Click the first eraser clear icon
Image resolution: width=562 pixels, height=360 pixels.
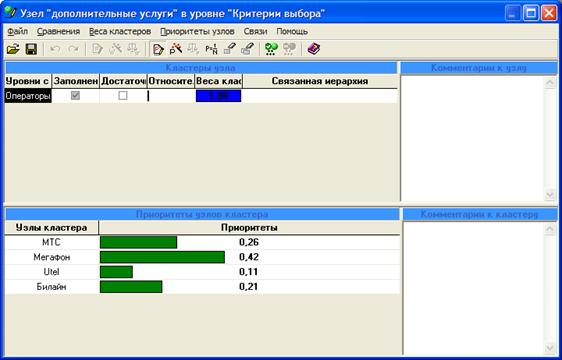229,49
